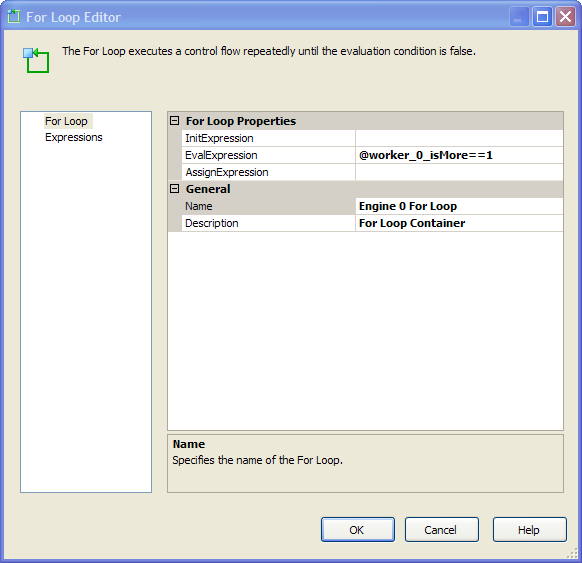Edit the Description value For Loop Container
The height and width of the screenshot is (563, 582).
tap(459, 223)
